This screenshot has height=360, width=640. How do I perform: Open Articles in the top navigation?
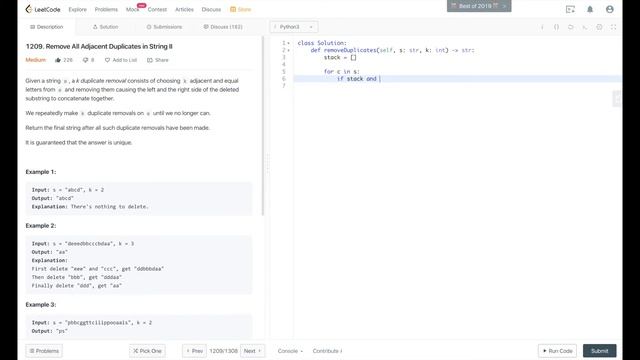[184, 9]
